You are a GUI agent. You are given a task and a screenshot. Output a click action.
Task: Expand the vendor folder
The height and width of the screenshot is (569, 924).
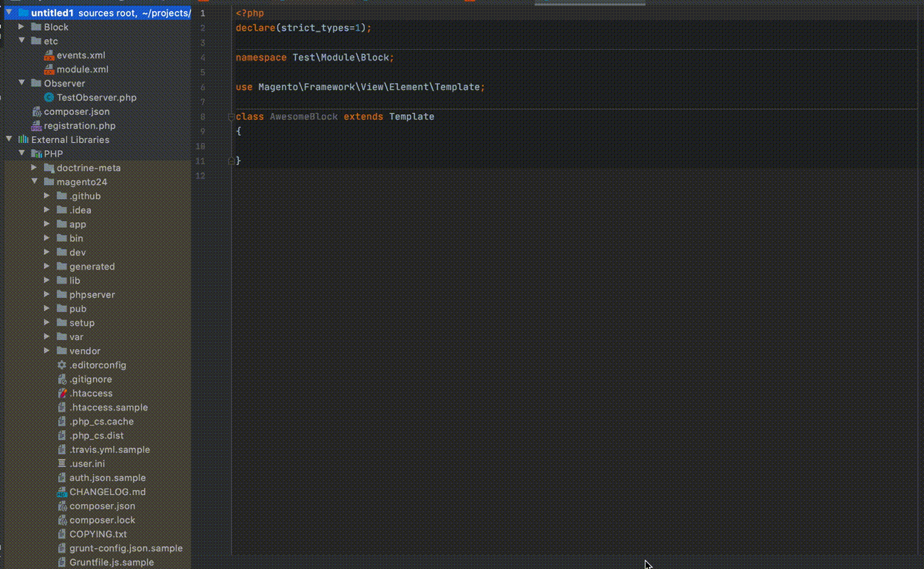[47, 351]
